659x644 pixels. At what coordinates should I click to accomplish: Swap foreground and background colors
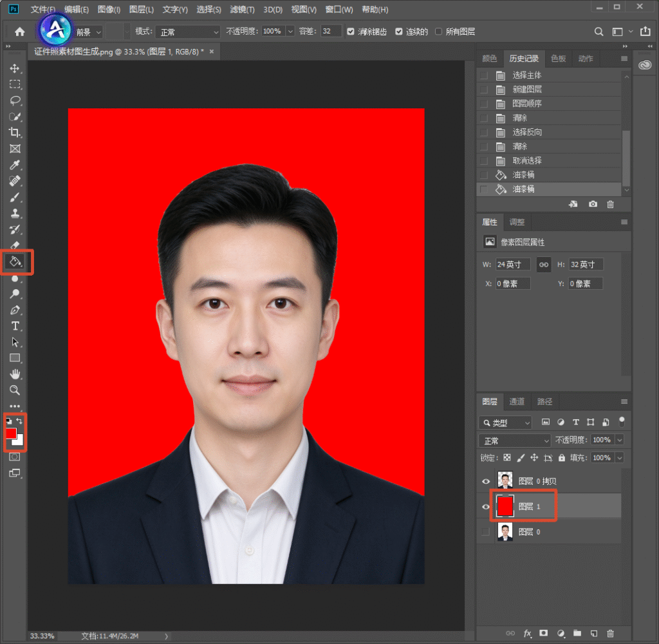[x=19, y=421]
